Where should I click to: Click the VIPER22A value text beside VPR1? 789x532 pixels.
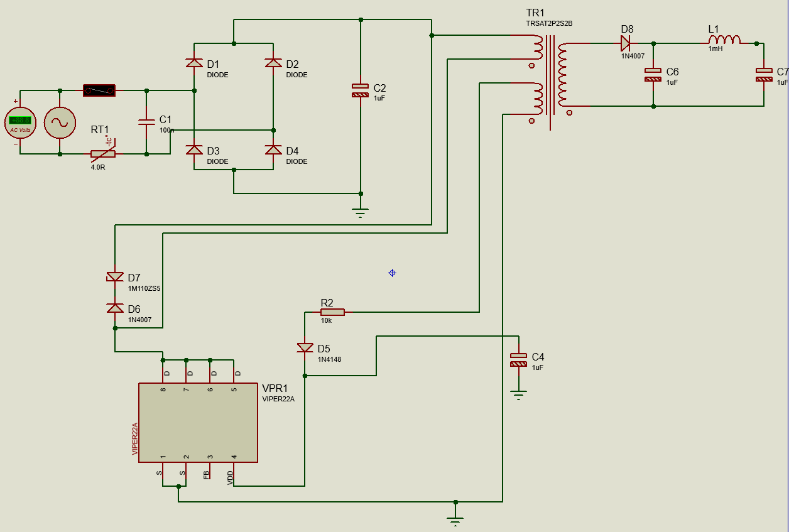coord(278,399)
